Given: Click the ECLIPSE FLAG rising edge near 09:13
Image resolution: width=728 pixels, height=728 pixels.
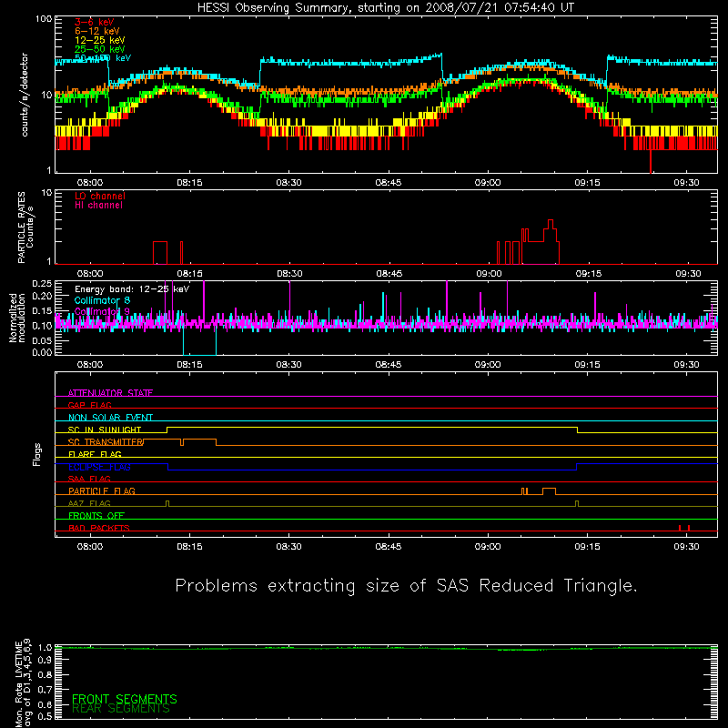Looking at the screenshot, I should [x=577, y=467].
